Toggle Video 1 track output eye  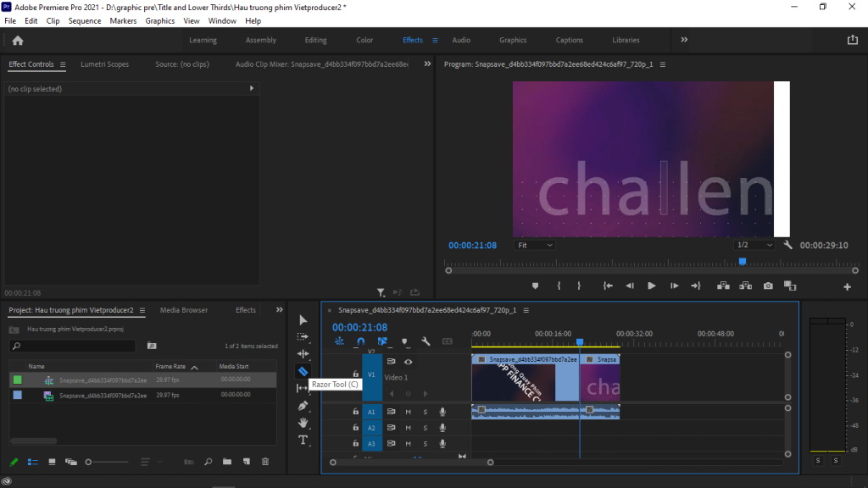click(408, 362)
